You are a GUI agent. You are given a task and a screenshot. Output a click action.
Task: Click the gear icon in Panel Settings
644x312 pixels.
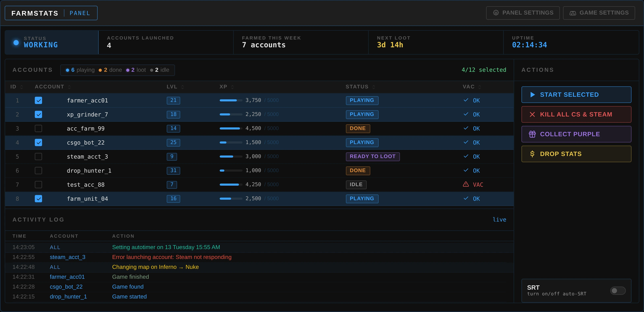[496, 13]
